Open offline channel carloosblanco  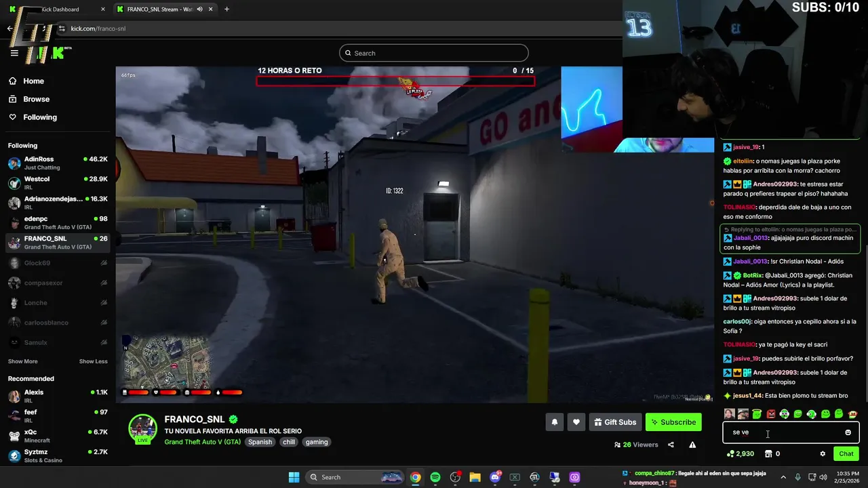click(x=58, y=323)
